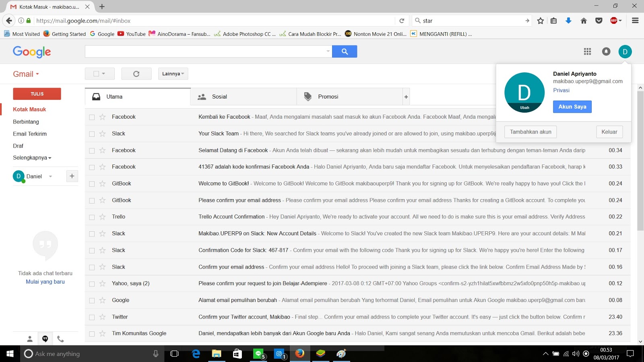This screenshot has width=644, height=362.
Task: Click the Firefox address bar URL
Action: pos(213,21)
